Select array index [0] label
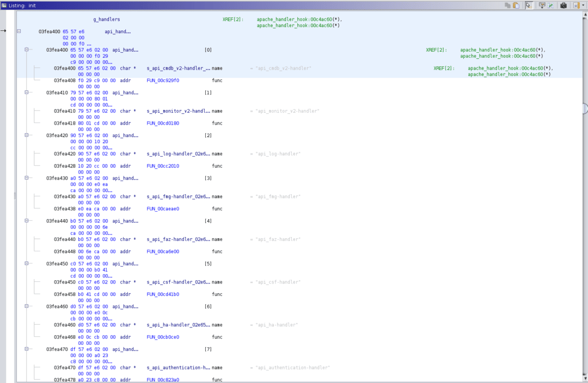 (208, 50)
